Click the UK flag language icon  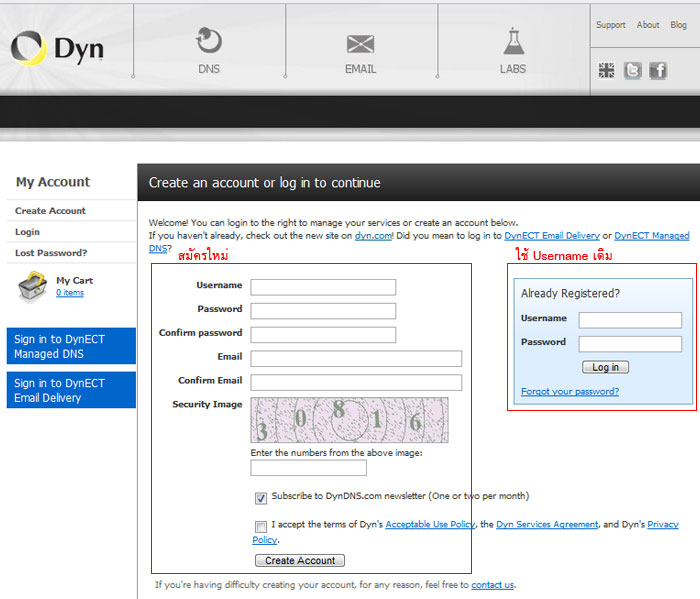point(606,70)
